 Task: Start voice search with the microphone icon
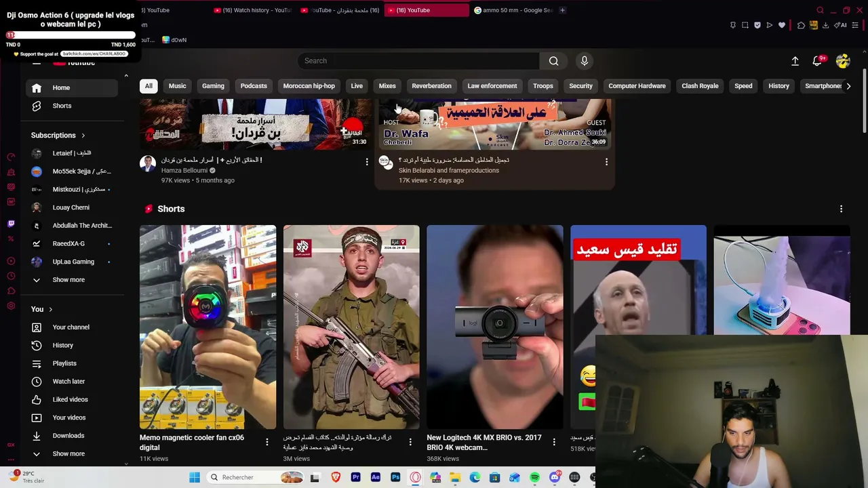(585, 61)
